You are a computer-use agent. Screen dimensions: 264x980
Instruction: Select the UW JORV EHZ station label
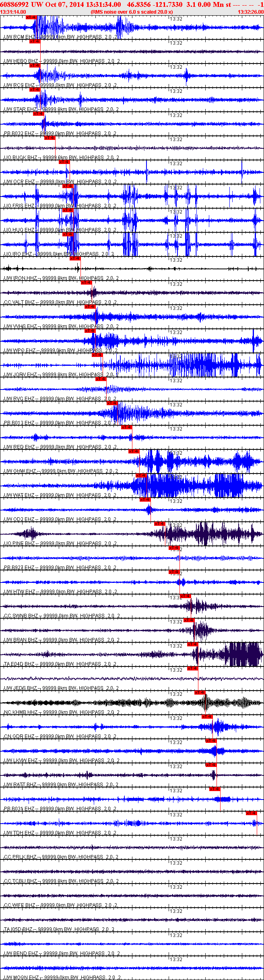click(21, 375)
